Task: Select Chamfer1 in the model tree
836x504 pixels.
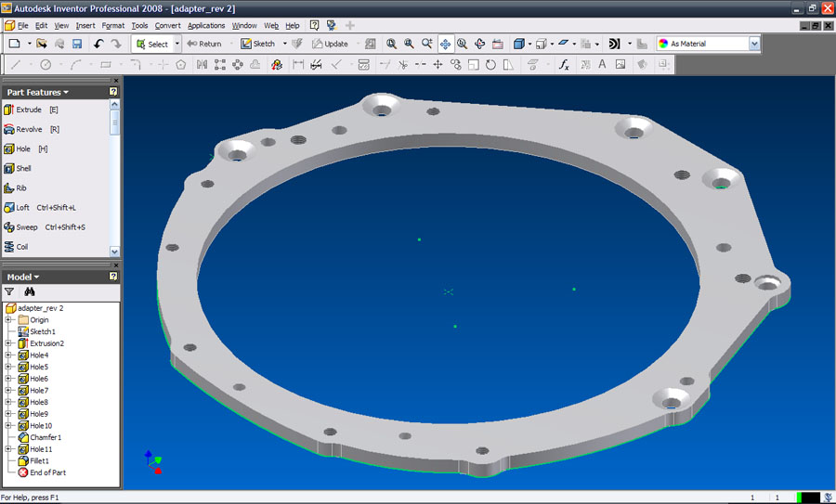Action: [45, 437]
